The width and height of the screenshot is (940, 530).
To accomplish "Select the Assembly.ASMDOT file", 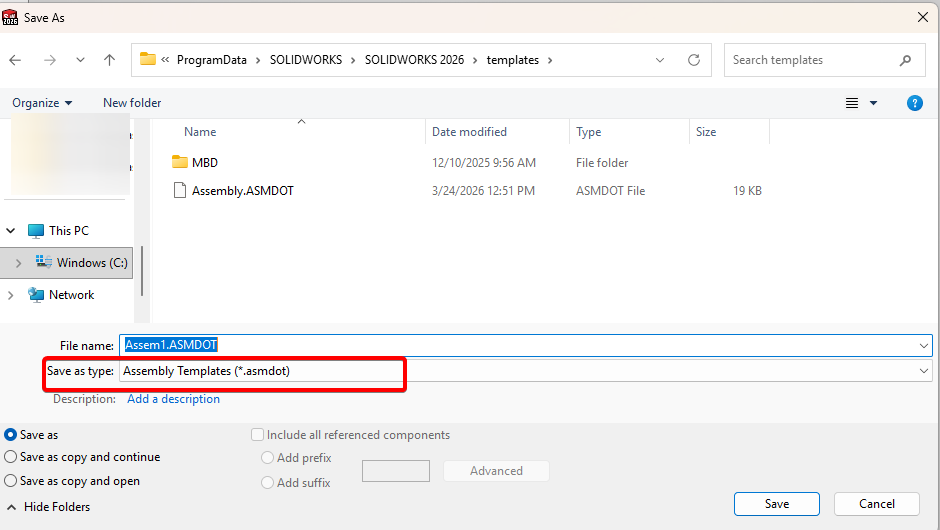I will coord(243,191).
